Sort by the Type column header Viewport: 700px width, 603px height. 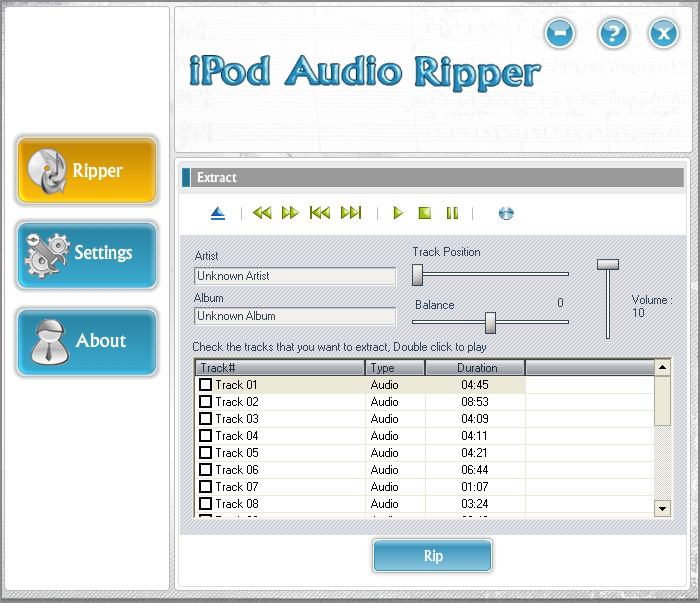point(395,367)
